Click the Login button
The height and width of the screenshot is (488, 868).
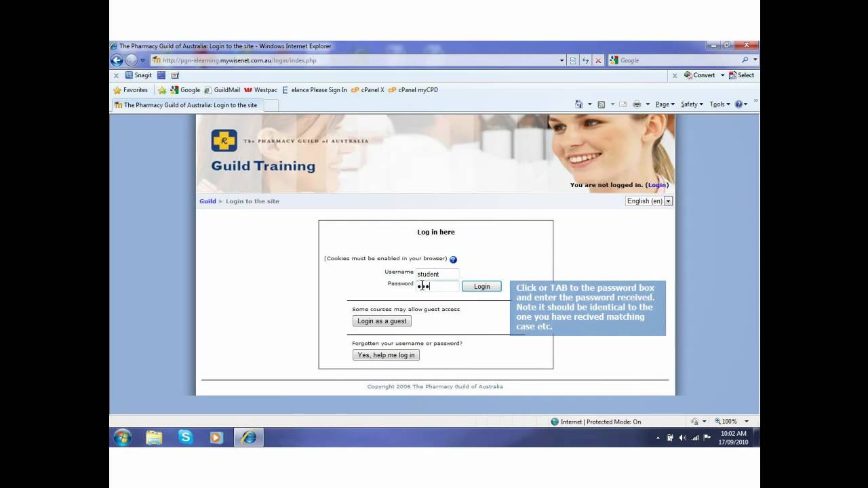pyautogui.click(x=481, y=287)
